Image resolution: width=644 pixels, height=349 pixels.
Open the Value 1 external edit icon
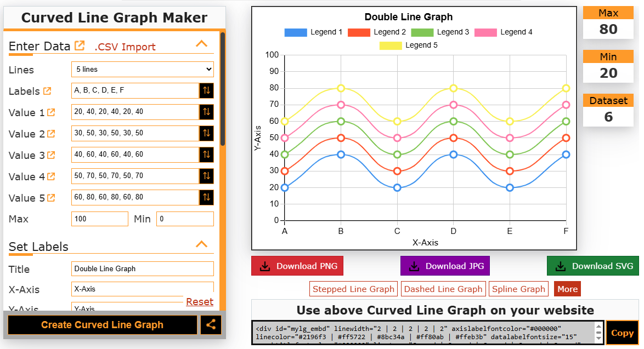point(51,112)
